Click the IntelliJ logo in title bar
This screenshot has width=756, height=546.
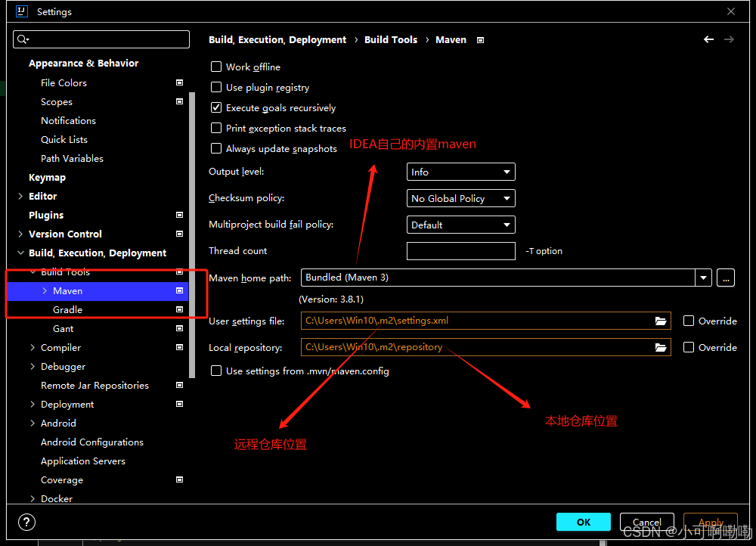pyautogui.click(x=22, y=11)
